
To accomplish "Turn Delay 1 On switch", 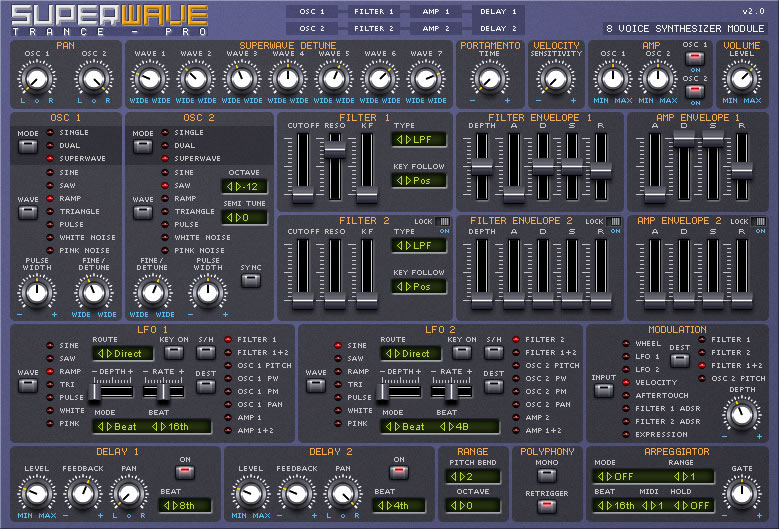I will 185,472.
